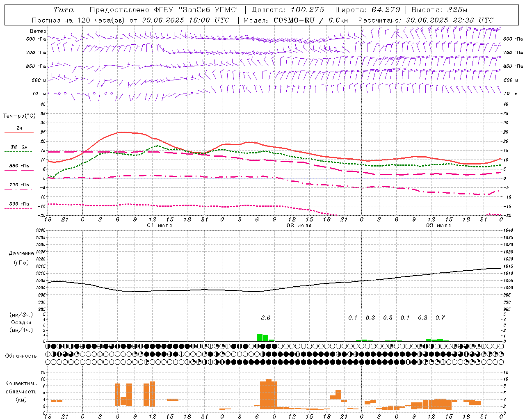Click the Тем-ра(°C) panel label
Viewport: 525px width, 420px height.
(19, 116)
